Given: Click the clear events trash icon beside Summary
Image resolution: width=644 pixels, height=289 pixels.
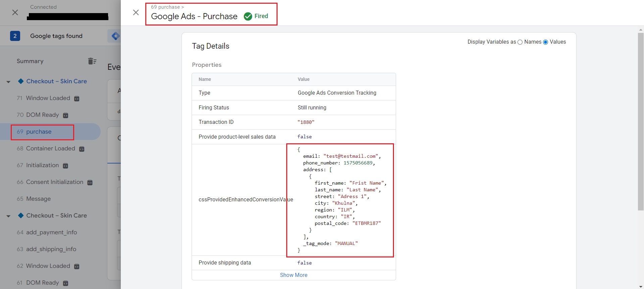Looking at the screenshot, I should (92, 61).
